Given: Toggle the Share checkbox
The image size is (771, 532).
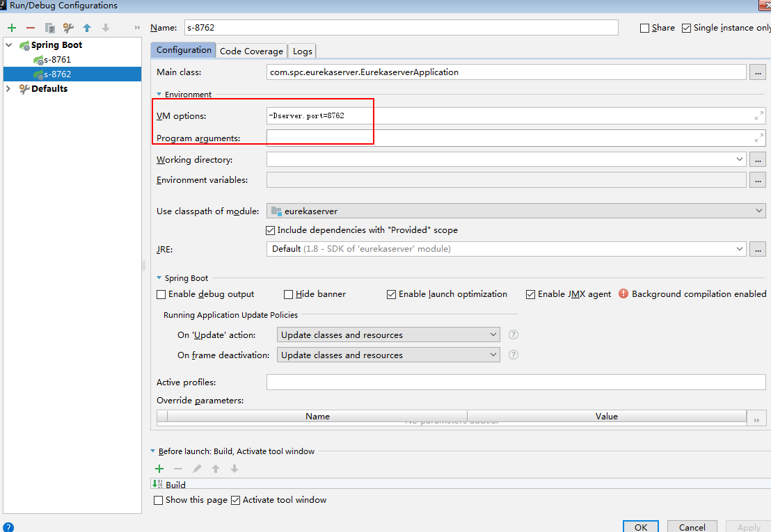Looking at the screenshot, I should (644, 28).
